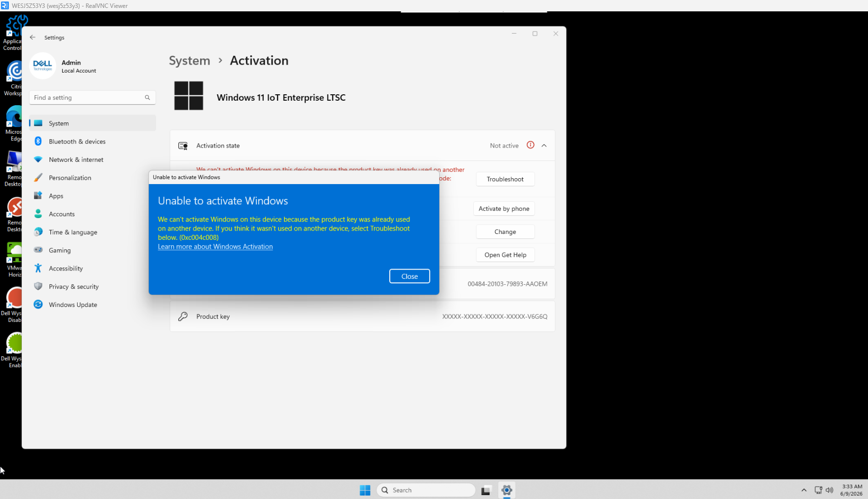Viewport: 868px width, 499px height.
Task: Click the Windows Update sync icon
Action: (38, 305)
